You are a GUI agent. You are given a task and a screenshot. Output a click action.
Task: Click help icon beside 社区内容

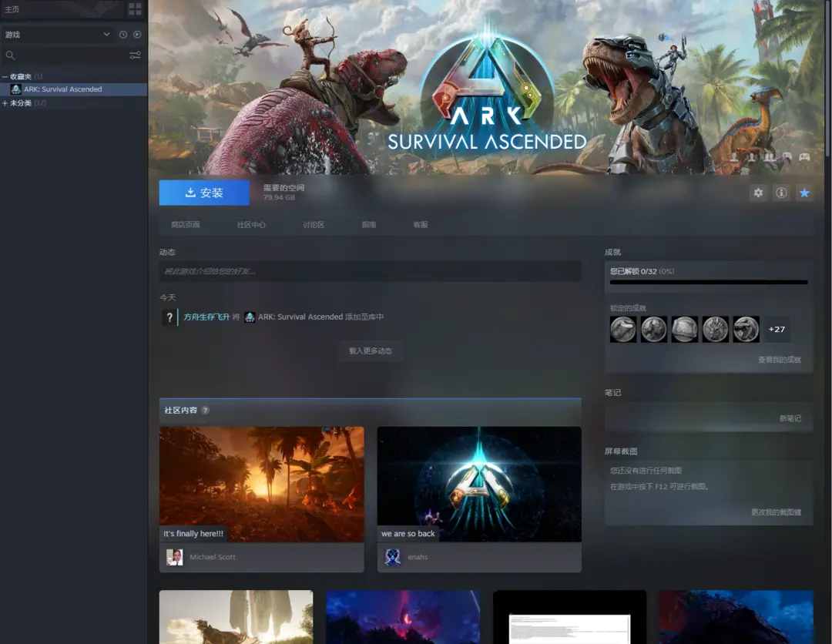206,410
